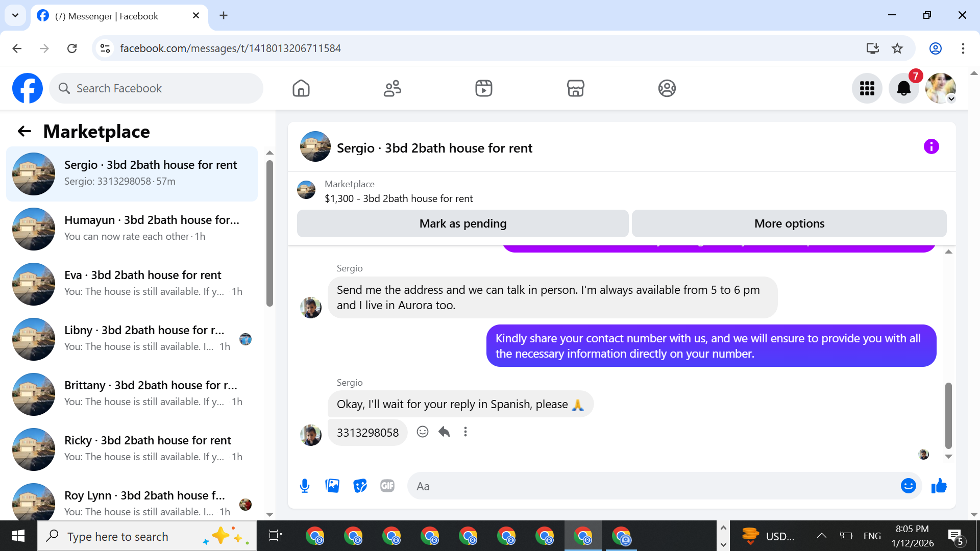The image size is (980, 551).
Task: Open the sticker picker icon
Action: (x=360, y=486)
